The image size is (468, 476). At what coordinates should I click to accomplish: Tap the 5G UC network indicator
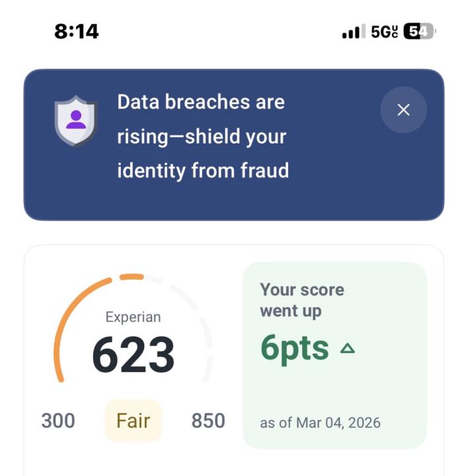383,32
